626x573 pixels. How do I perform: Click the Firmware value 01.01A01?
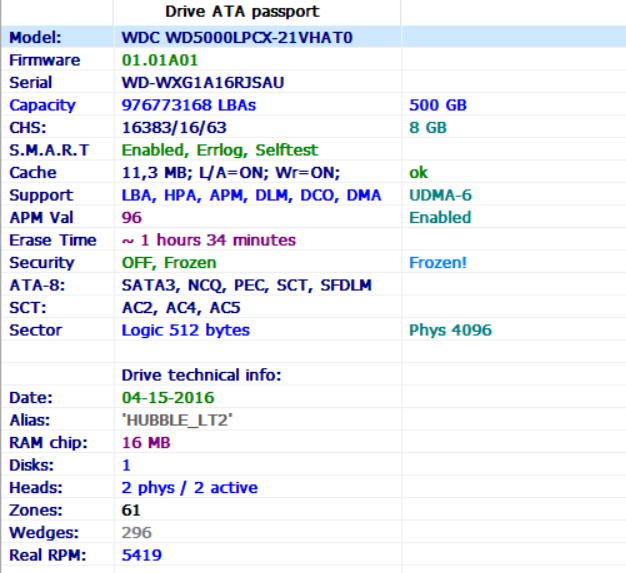coord(160,60)
